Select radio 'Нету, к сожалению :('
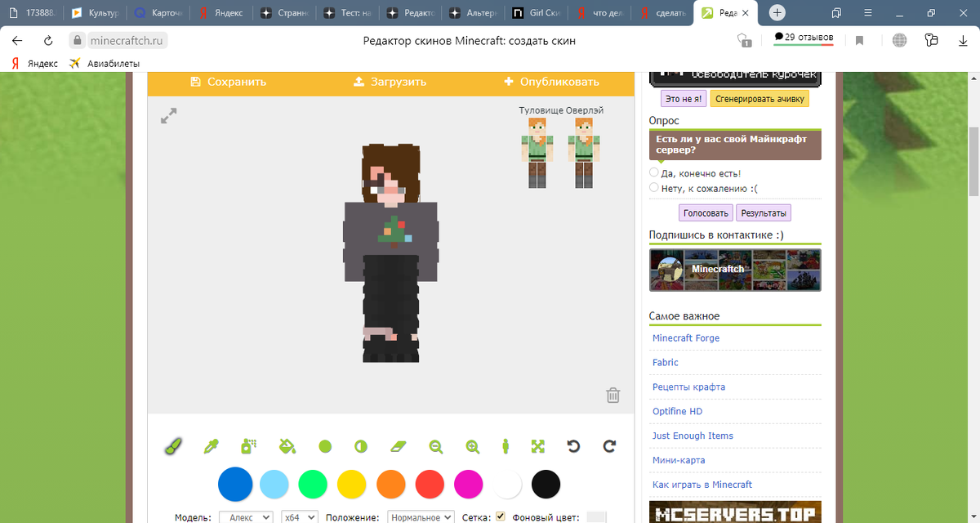 coord(653,188)
